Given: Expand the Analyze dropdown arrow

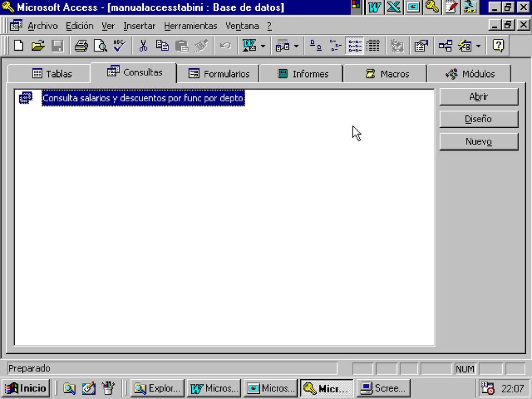Looking at the screenshot, I should tap(296, 46).
